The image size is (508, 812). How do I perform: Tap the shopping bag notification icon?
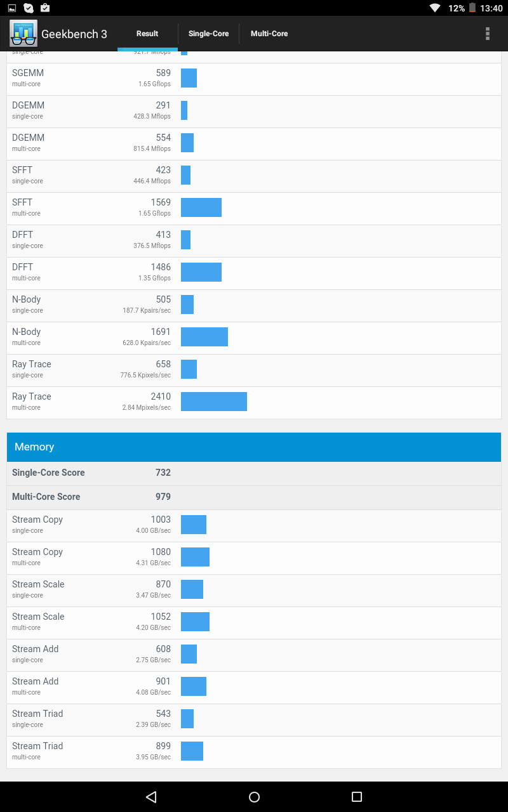44,8
